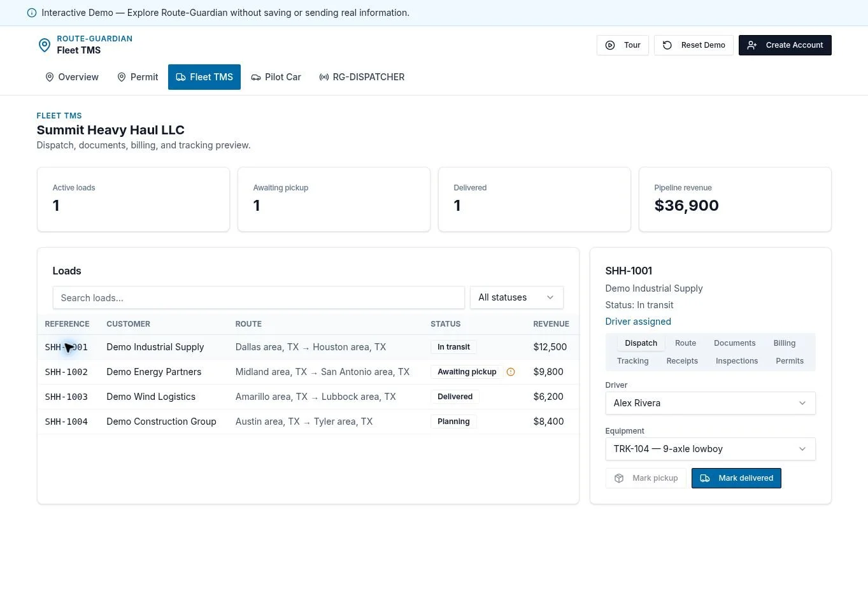Focus the Search loads field
Viewport: 868px width, 596px height.
click(259, 297)
